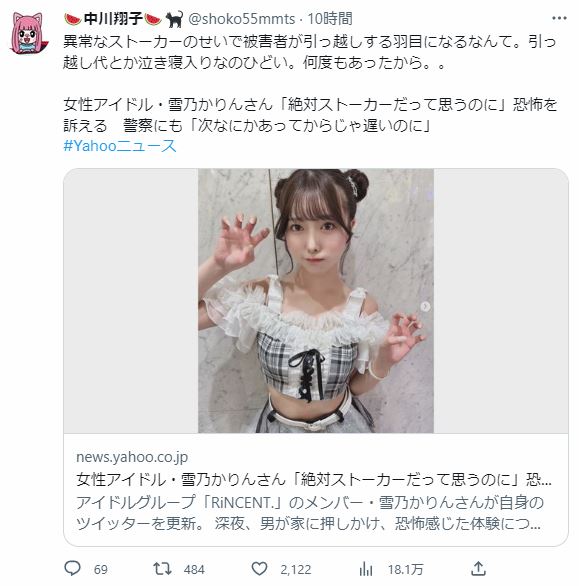579x586 pixels.
Task: Click the retweet arrows icon
Action: tap(162, 568)
